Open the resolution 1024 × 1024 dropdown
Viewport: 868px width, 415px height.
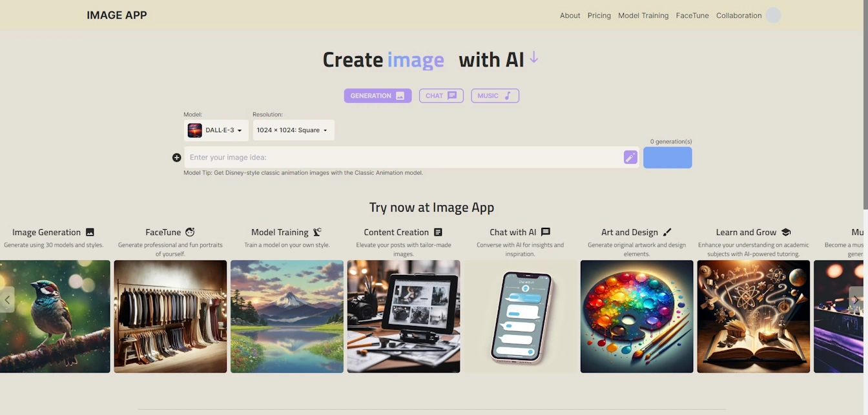click(293, 130)
